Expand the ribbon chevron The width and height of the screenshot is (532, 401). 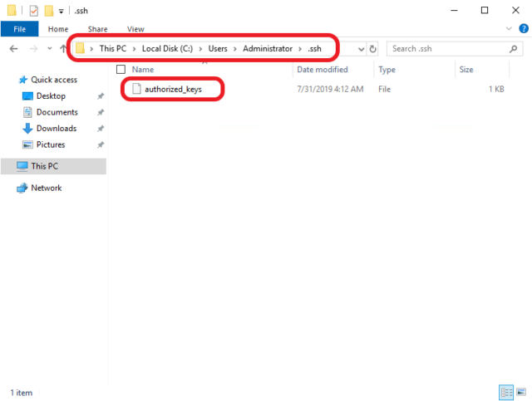509,28
